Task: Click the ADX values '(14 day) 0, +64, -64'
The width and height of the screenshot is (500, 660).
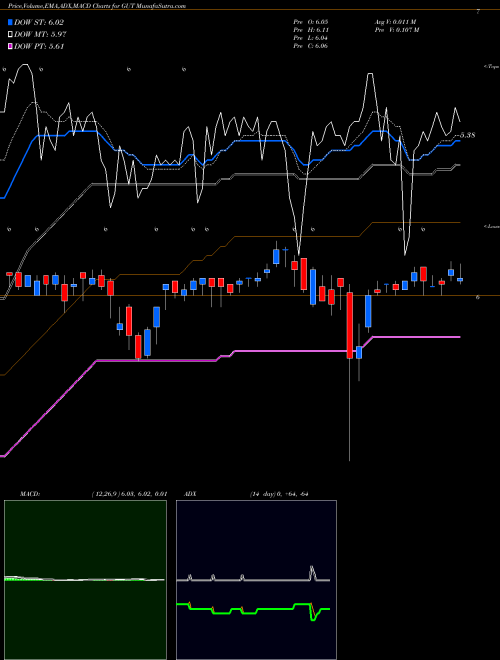Action: [x=279, y=494]
